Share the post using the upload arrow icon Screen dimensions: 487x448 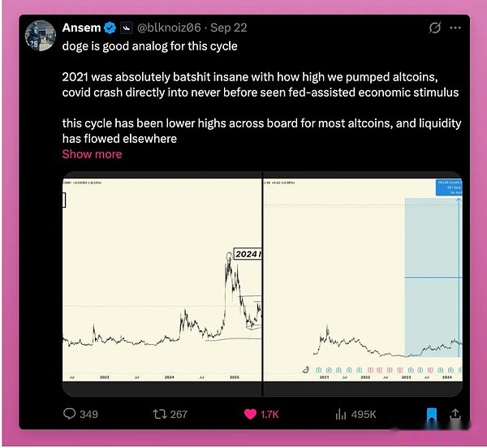tap(455, 414)
